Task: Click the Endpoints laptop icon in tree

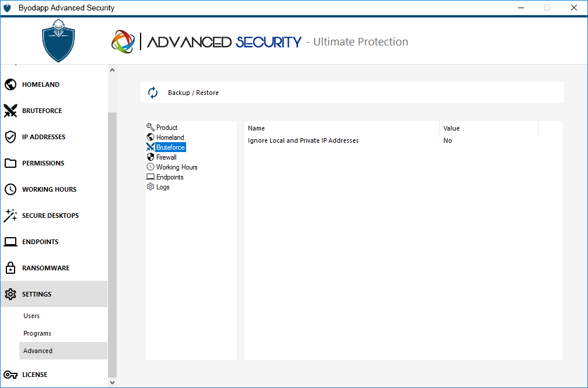Action: pos(150,177)
